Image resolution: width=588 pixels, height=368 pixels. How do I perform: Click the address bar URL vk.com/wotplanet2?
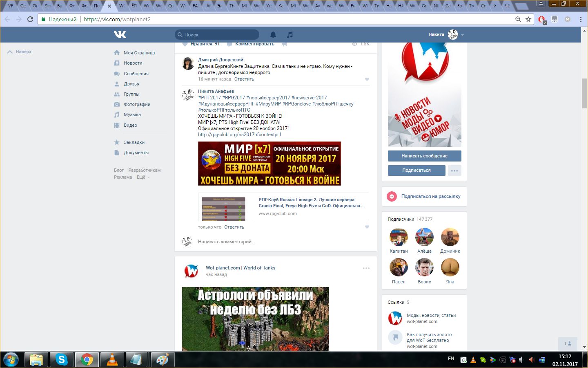pyautogui.click(x=117, y=19)
